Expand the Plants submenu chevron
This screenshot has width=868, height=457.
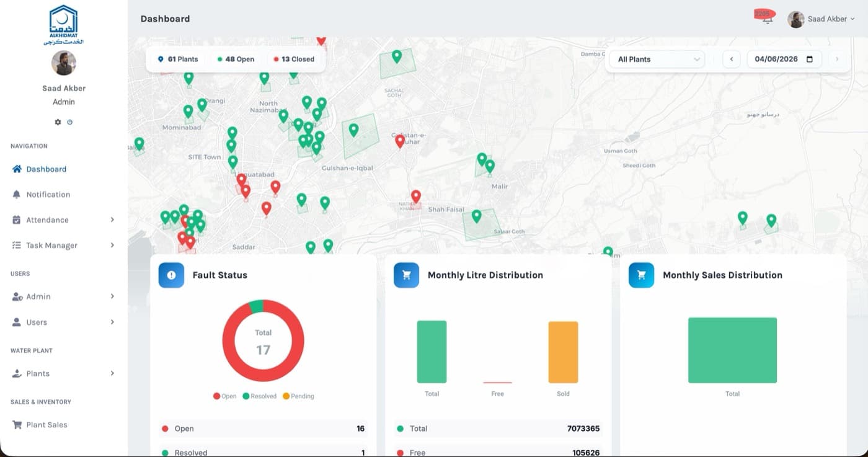[112, 373]
